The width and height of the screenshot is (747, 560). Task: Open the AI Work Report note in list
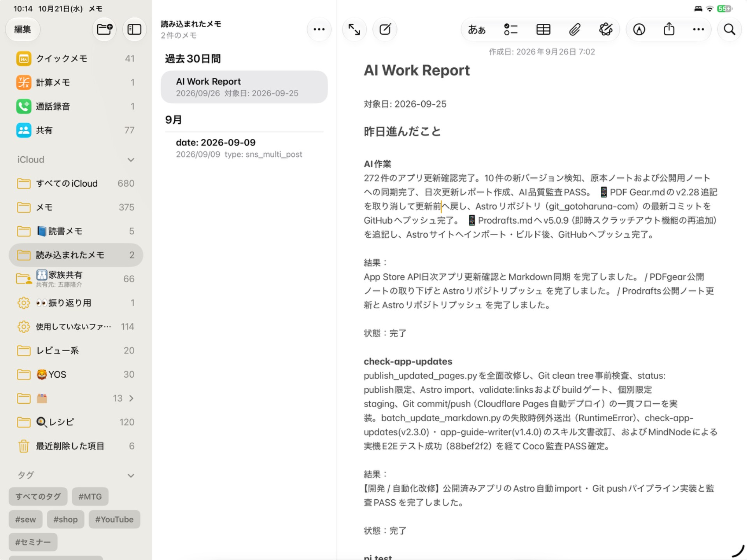pyautogui.click(x=244, y=87)
